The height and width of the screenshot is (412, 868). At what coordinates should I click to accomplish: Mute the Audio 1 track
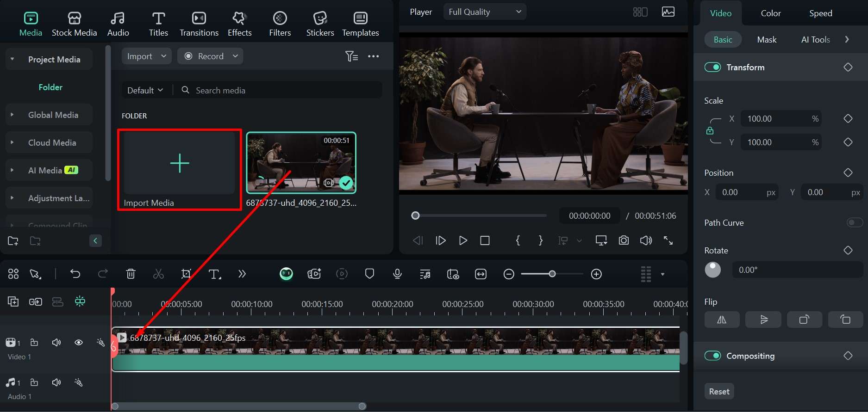pyautogui.click(x=56, y=382)
